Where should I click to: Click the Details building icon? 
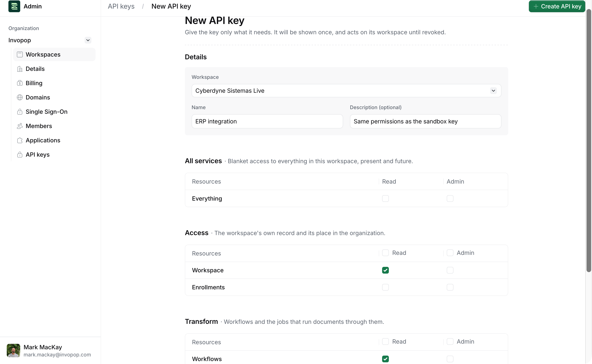[20, 69]
